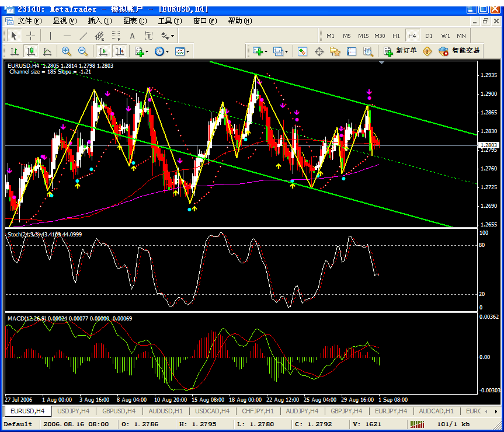
Task: Switch to D1 daily timeframe
Action: click(x=429, y=36)
